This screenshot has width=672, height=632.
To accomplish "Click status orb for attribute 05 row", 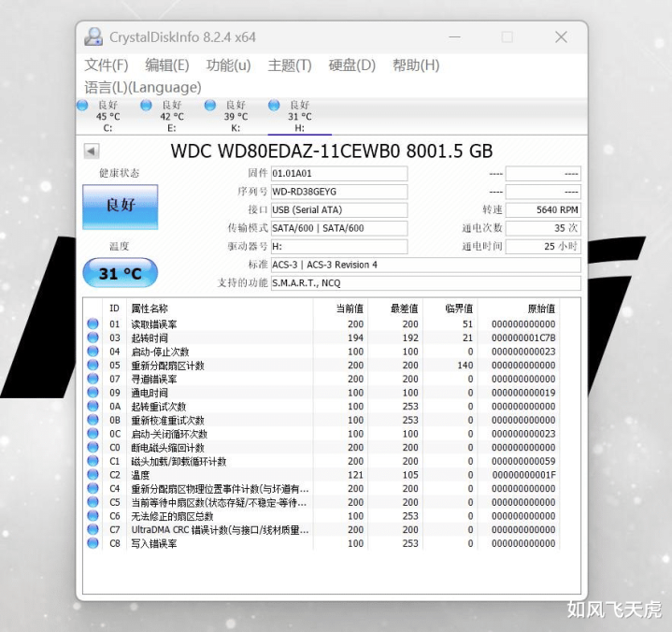I will point(93,365).
